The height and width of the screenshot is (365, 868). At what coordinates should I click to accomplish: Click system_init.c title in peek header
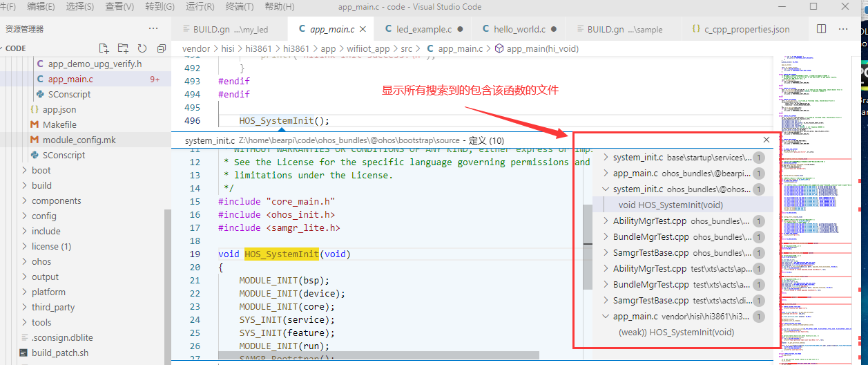pyautogui.click(x=210, y=140)
